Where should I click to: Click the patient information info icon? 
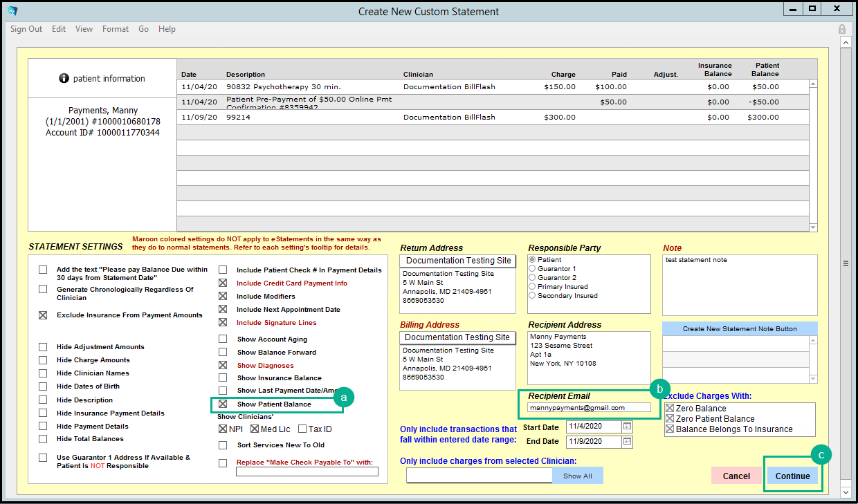[64, 79]
